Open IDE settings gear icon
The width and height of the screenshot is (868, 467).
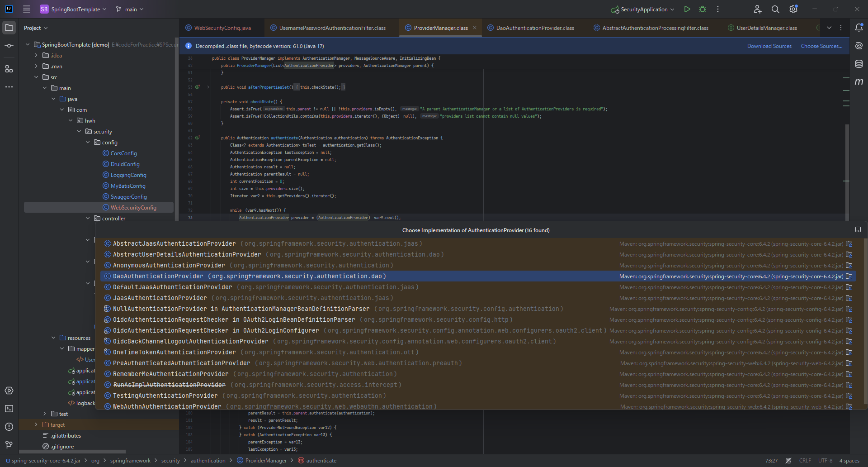(793, 9)
